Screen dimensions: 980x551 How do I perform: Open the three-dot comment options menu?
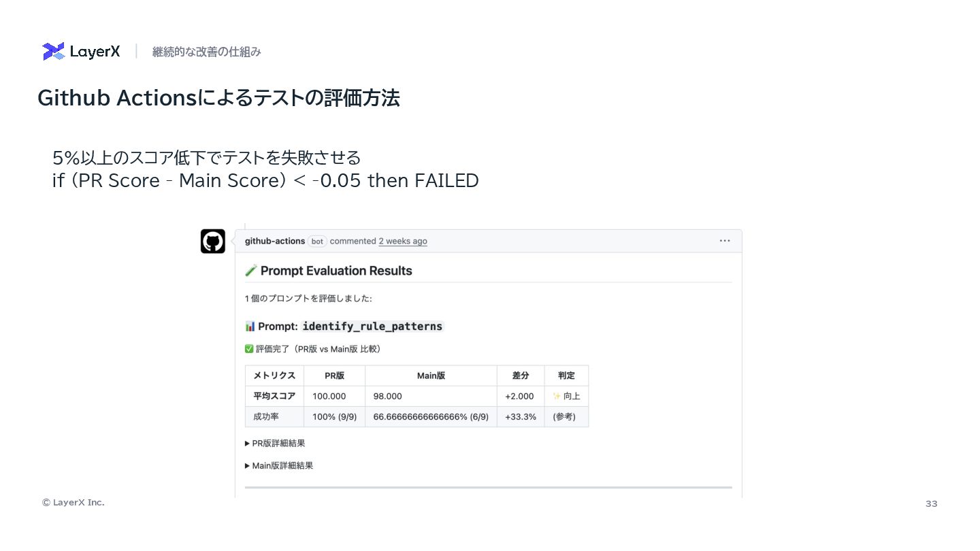click(x=725, y=241)
